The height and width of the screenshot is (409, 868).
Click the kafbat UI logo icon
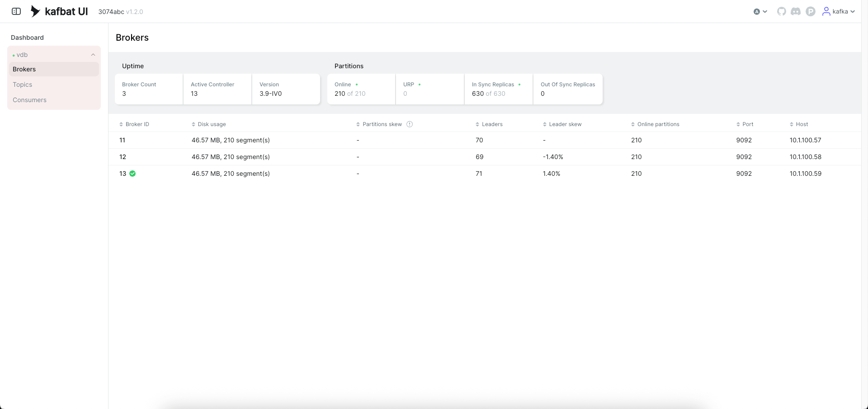[35, 11]
